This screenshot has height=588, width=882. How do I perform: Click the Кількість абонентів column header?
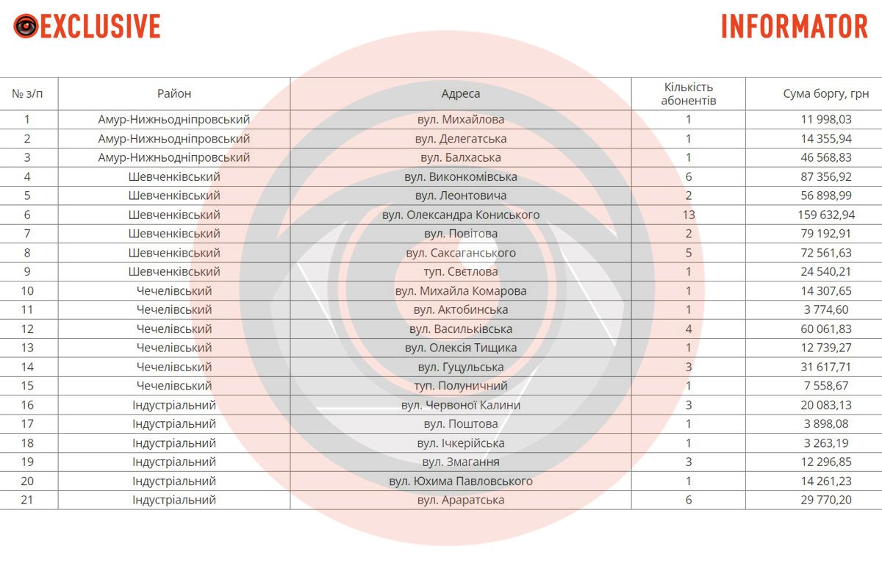[x=689, y=93]
